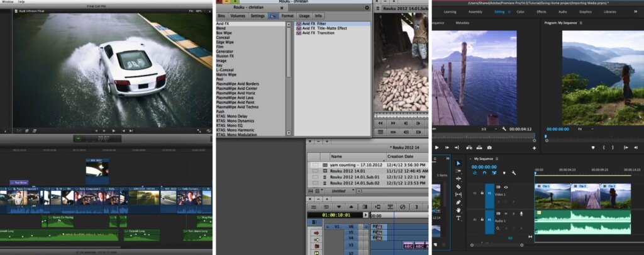644x255 pixels.
Task: Toggle linked selection in Premiere timeline
Action: pyautogui.click(x=494, y=173)
